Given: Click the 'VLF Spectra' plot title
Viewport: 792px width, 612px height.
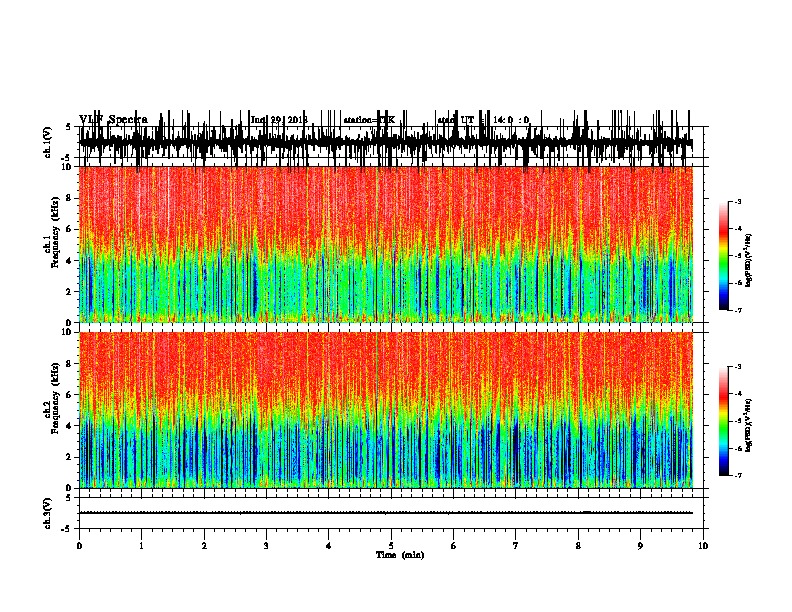Looking at the screenshot, I should point(114,120).
